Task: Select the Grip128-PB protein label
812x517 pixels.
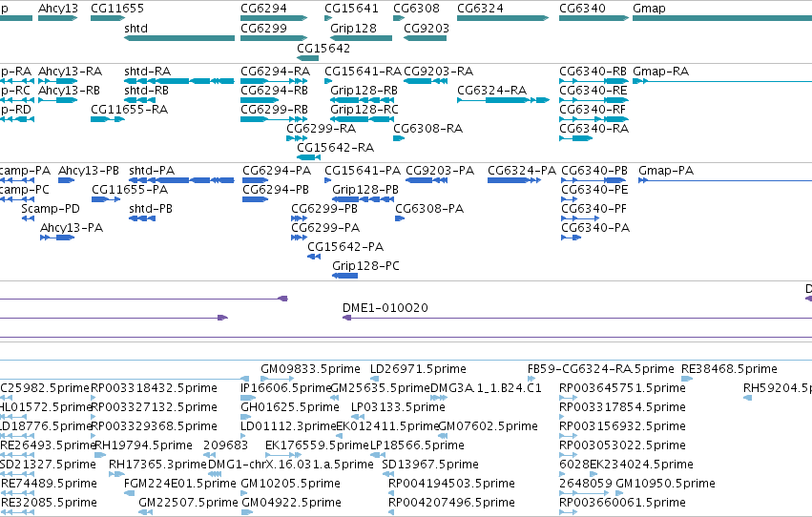Action: point(365,190)
